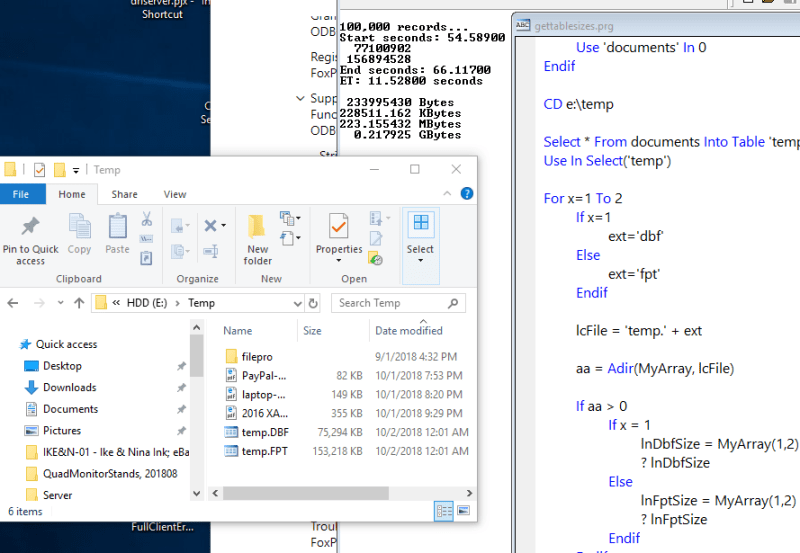The width and height of the screenshot is (800, 553).
Task: Expand breadcrumb chevron after HDD (E:)
Action: click(178, 303)
